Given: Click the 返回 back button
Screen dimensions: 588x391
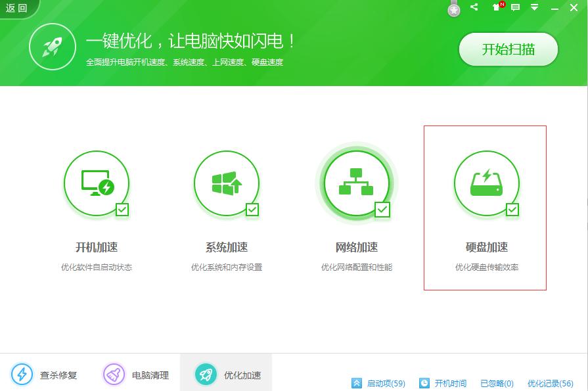Looking at the screenshot, I should (x=16, y=9).
